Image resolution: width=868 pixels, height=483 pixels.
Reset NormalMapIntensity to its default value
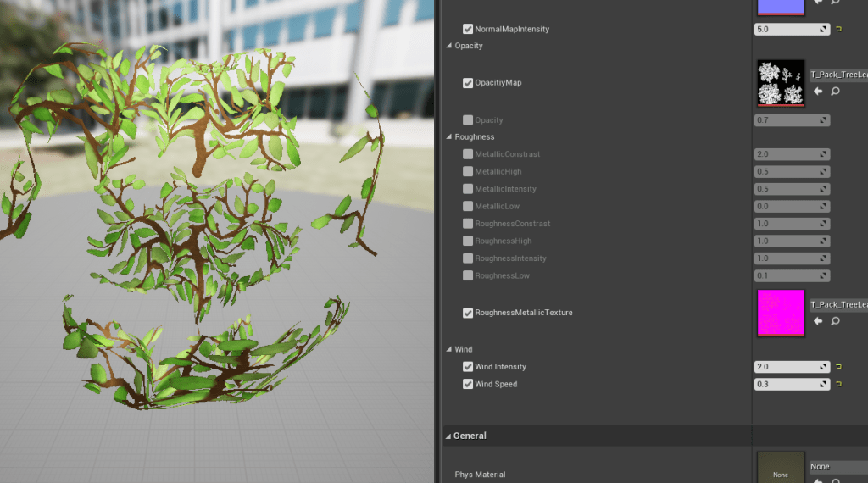click(839, 29)
